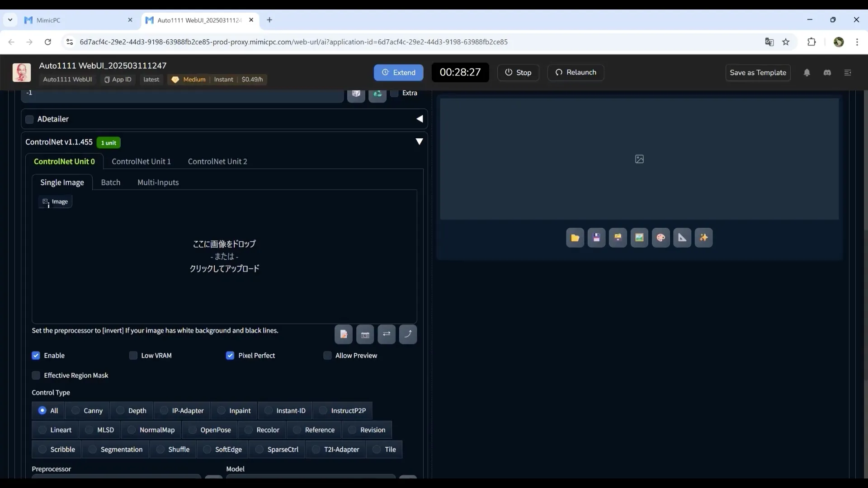This screenshot has width=868, height=488.
Task: Send image to inpaint with palette icon
Action: [660, 238]
